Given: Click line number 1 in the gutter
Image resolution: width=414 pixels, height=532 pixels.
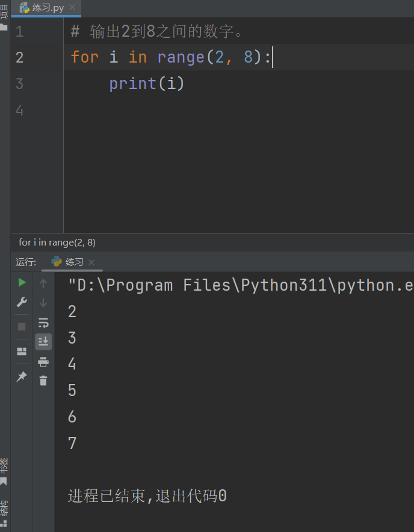Looking at the screenshot, I should coord(19,31).
